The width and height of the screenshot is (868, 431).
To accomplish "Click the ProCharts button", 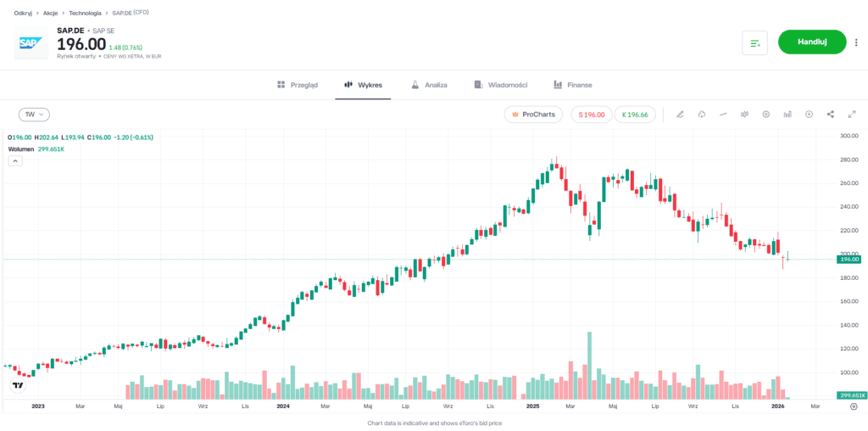I will coord(533,115).
